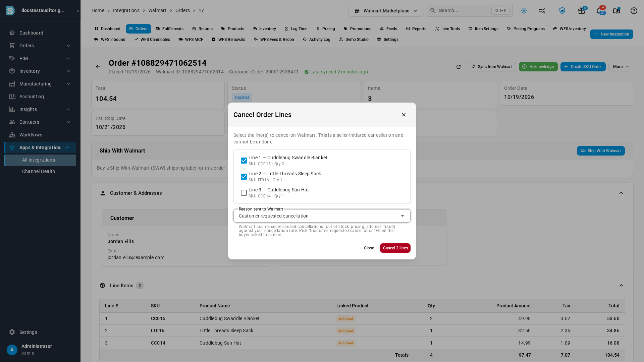Screen dimensions: 644x362
Task: Open the Reason sent to Walmart dropdown
Action: [x=322, y=216]
